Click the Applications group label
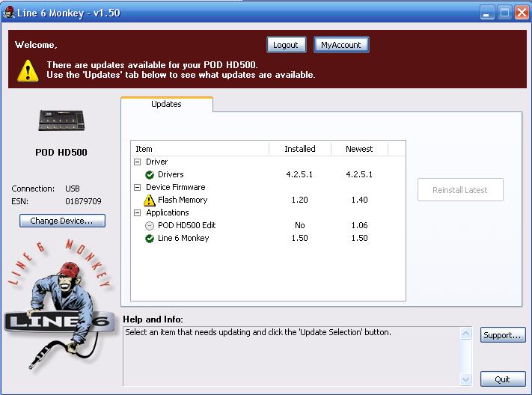The image size is (532, 395). click(168, 212)
